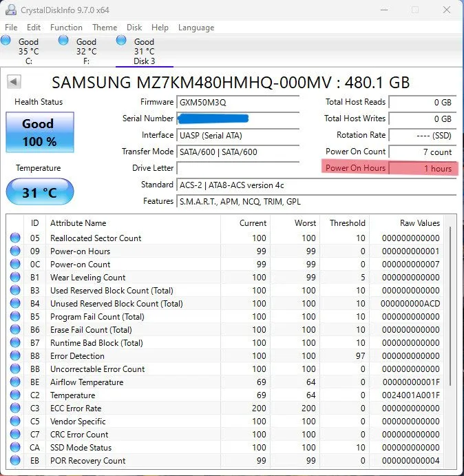Viewport: 464px width, 476px height.
Task: Open the Edit menu
Action: pos(33,28)
